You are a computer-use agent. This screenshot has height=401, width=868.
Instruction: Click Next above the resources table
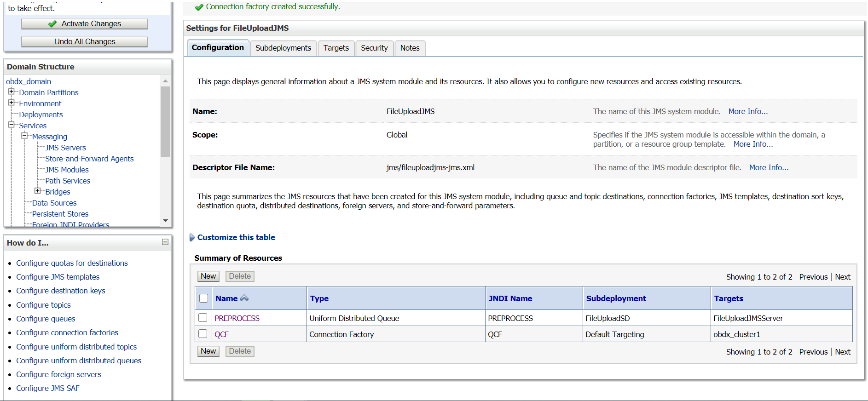tap(843, 277)
